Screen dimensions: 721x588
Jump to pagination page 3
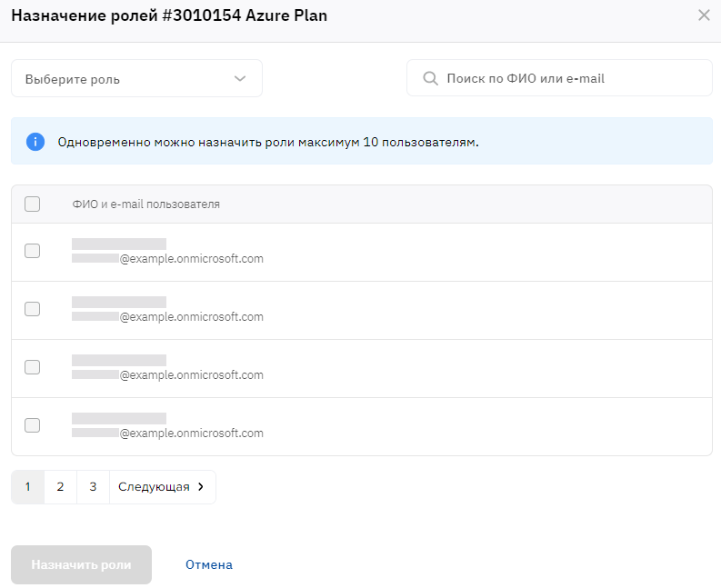[93, 487]
